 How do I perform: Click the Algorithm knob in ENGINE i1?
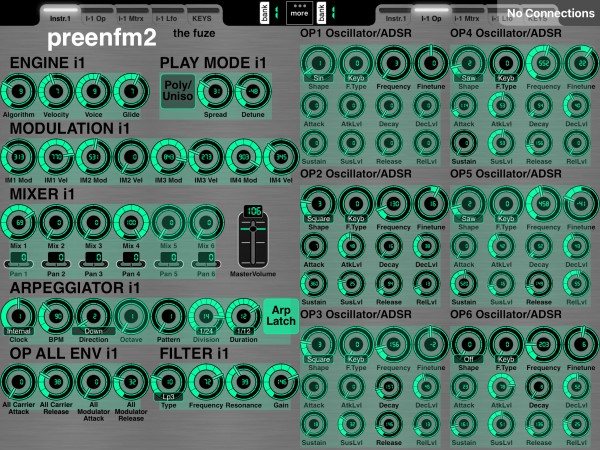[x=18, y=91]
